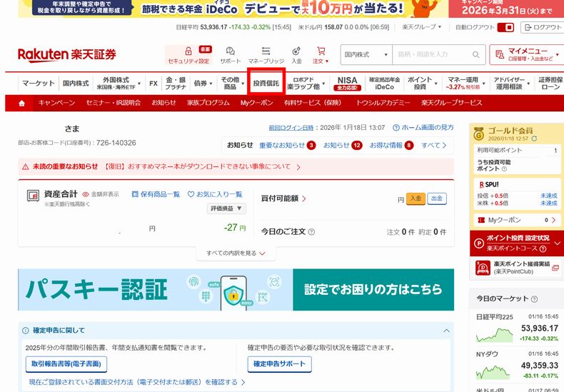Open その他商品 menu dropdown
The image size is (564, 392).
click(x=232, y=83)
